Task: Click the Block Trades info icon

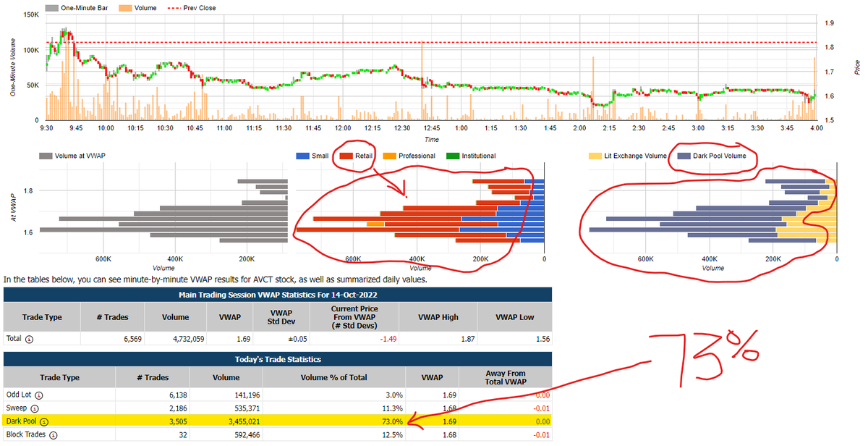Action: 53,434
